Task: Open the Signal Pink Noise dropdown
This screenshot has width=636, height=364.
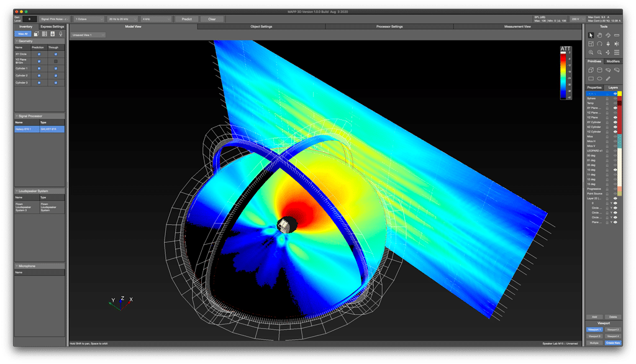Action: pyautogui.click(x=55, y=19)
